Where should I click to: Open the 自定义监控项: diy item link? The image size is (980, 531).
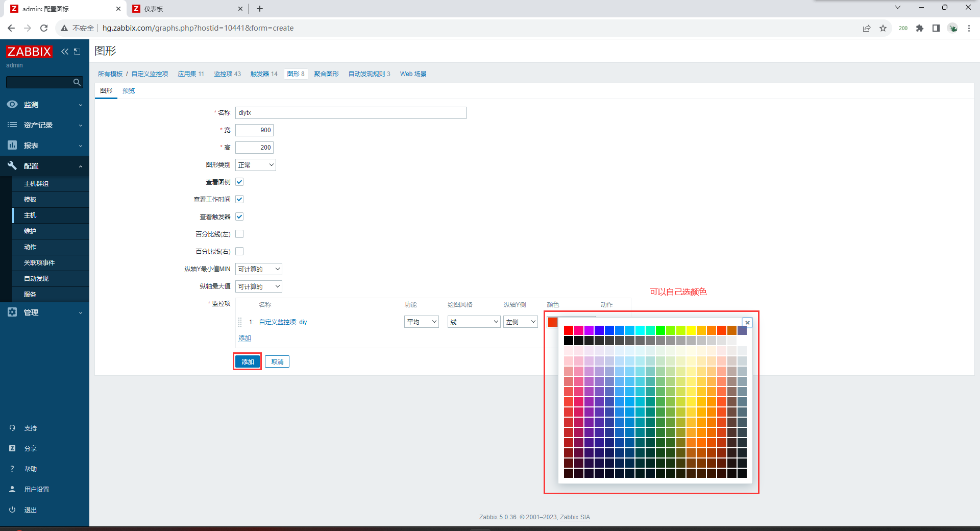coord(283,322)
